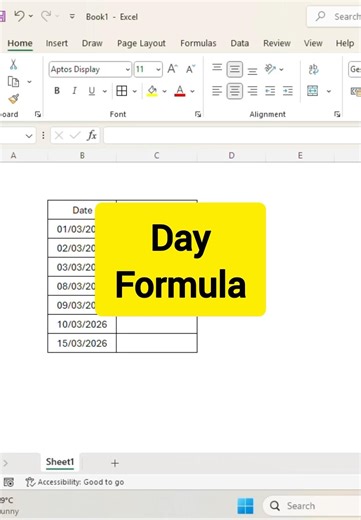Image resolution: width=361 pixels, height=520 pixels.
Task: Align text to the left
Action: pyautogui.click(x=217, y=91)
